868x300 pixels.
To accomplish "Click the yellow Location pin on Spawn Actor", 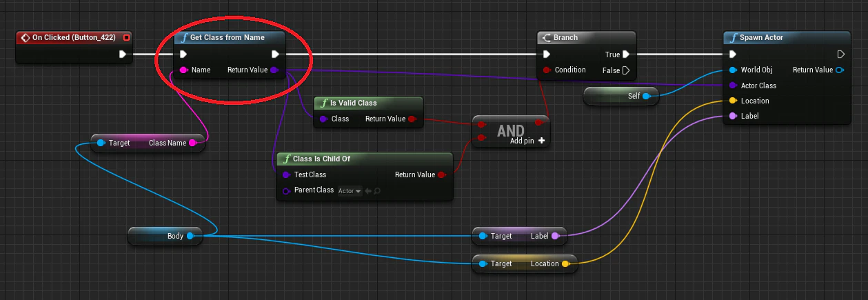I will click(734, 101).
